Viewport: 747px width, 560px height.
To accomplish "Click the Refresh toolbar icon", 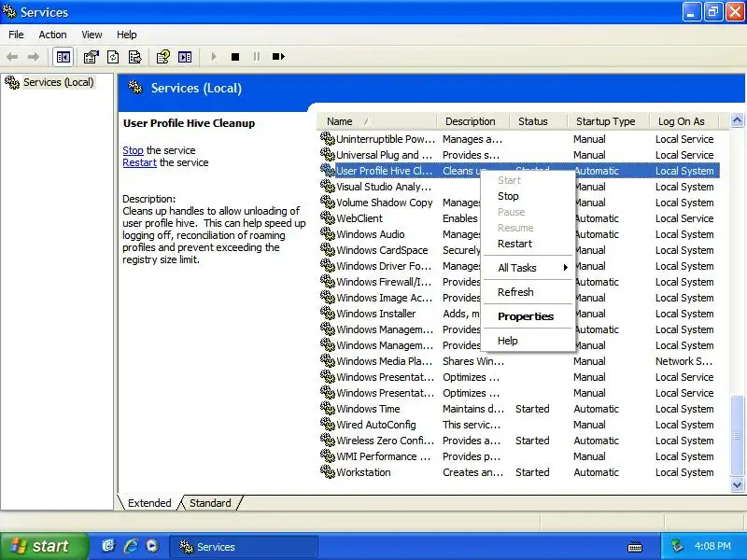I will click(x=113, y=57).
